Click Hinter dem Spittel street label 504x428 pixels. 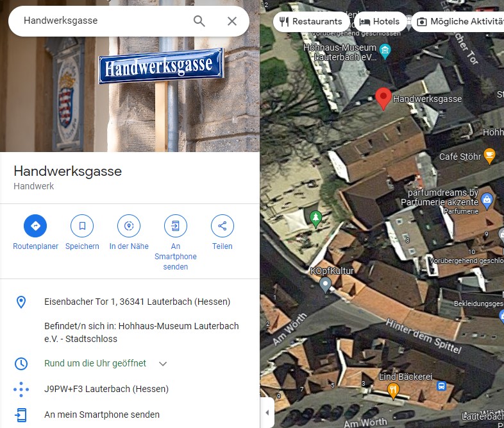[x=424, y=336]
